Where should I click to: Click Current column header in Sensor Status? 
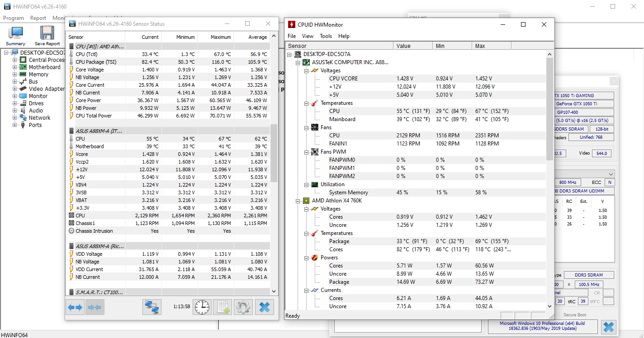click(143, 37)
